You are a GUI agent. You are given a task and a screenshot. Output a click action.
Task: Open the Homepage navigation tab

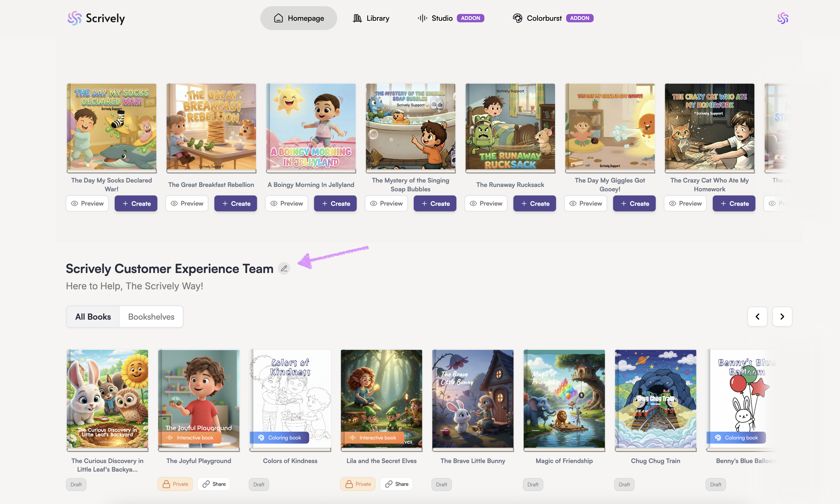(x=299, y=18)
